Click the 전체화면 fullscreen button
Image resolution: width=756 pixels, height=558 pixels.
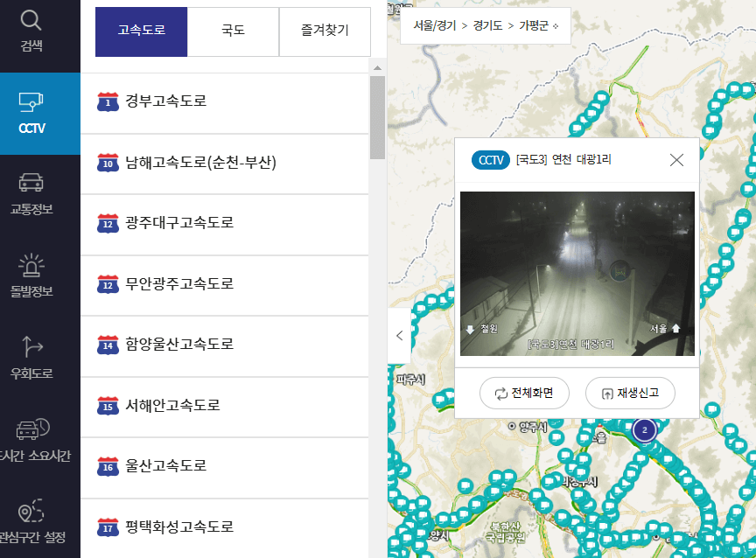(x=523, y=394)
